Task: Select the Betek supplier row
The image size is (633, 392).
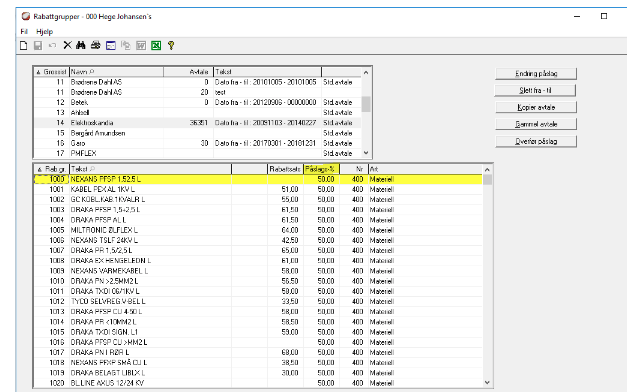Action: [x=198, y=103]
